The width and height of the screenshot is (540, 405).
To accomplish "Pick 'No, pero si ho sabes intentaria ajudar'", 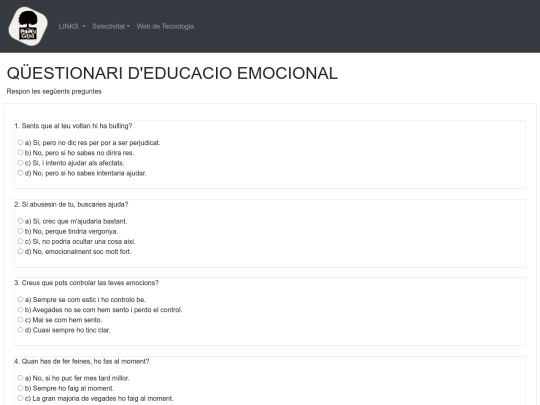I will coord(20,173).
